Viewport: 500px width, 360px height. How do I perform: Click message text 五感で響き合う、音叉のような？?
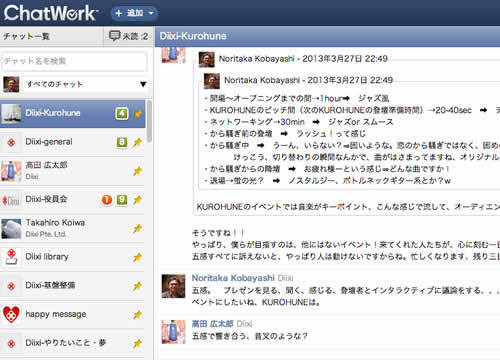(x=249, y=336)
